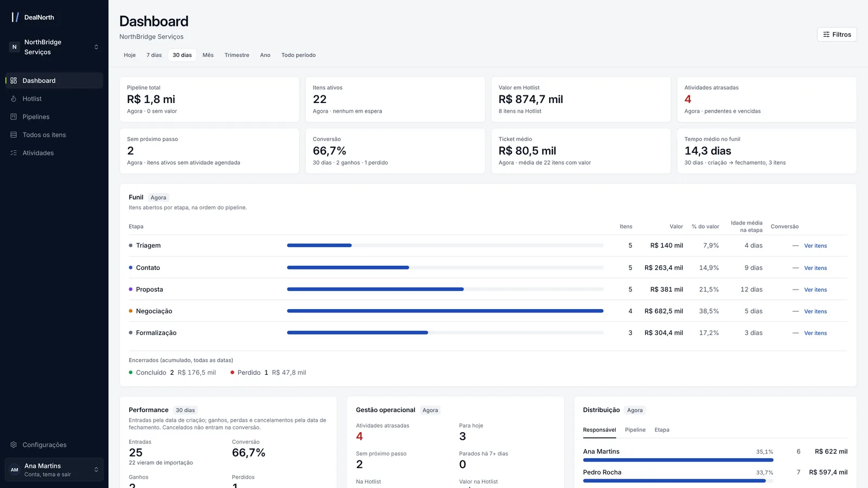Click the R$ 622 mil amount
Screen dimensions: 868x488
[831, 452]
